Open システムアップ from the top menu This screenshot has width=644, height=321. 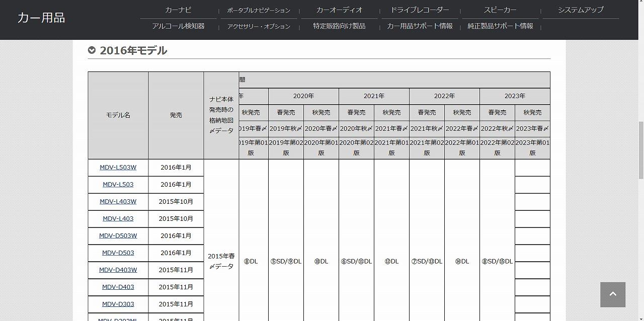[581, 10]
